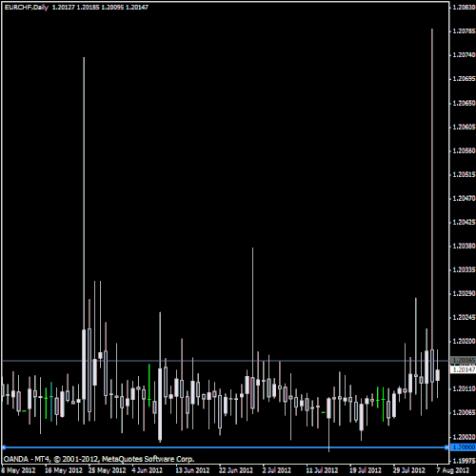Click the 7 Aug 2012 date label
Image resolution: width=476 pixels, height=476 pixels.
[x=453, y=470]
